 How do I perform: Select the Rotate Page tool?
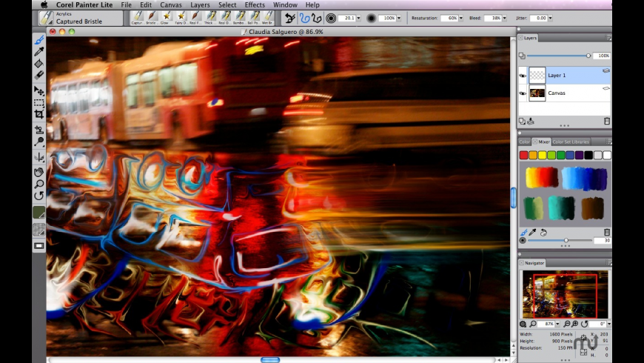coord(39,196)
